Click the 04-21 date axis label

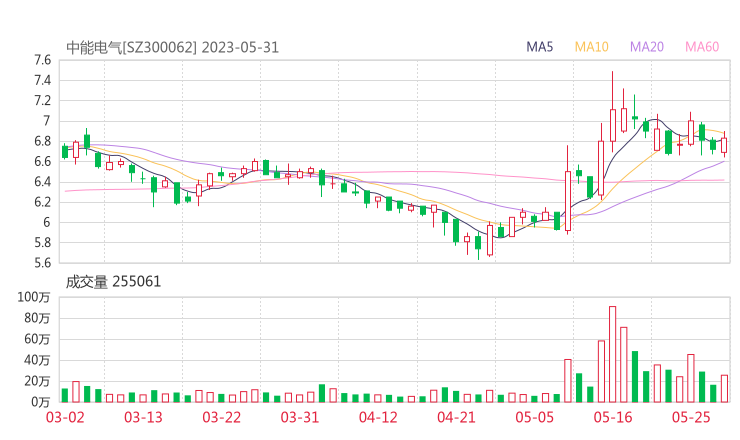click(x=456, y=417)
